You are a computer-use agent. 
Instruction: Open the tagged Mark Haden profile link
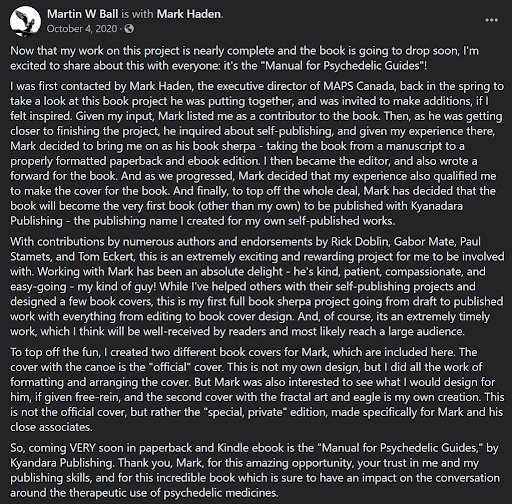189,14
